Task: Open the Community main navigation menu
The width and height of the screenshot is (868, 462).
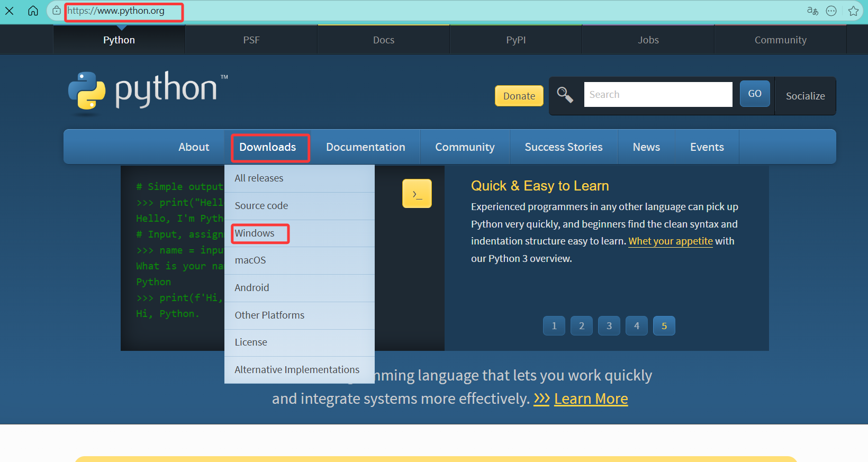Action: tap(465, 147)
